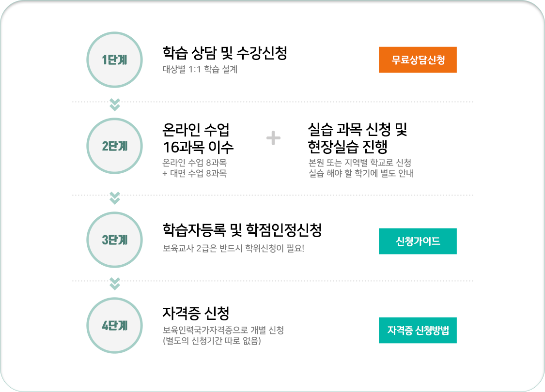Click the 1단계 step circle icon

pyautogui.click(x=114, y=60)
